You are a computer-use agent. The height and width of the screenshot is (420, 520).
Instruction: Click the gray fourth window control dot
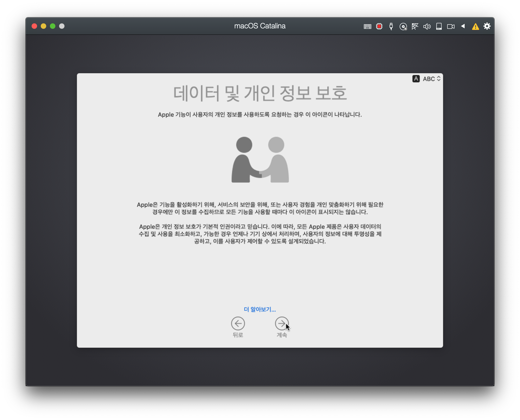coord(62,26)
